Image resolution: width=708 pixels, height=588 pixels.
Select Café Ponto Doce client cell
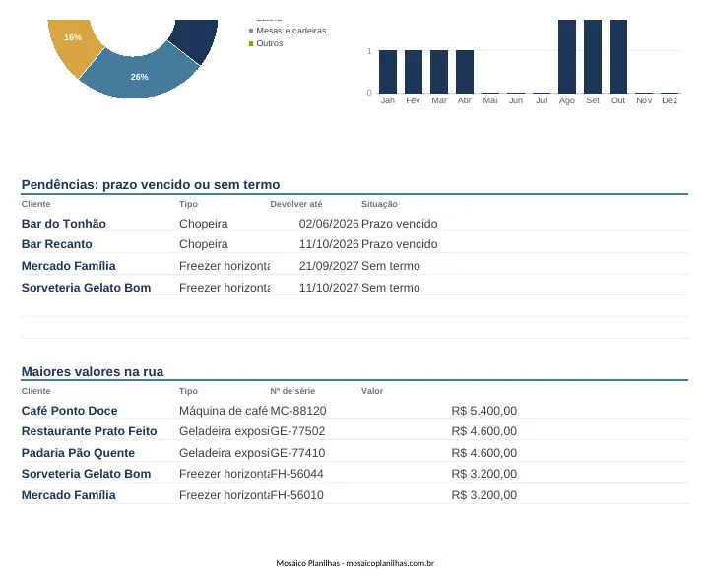coord(69,411)
